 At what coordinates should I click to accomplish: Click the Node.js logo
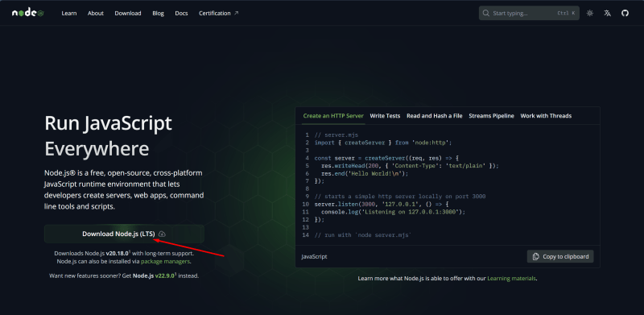click(28, 13)
